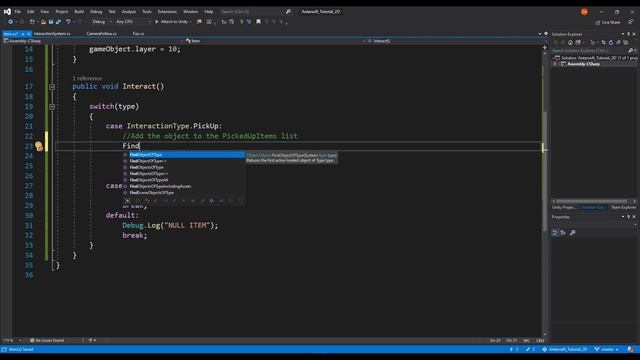The width and height of the screenshot is (640, 360).
Task: Click the Home icon in Solution Explorer toolbar
Action: coord(570,42)
